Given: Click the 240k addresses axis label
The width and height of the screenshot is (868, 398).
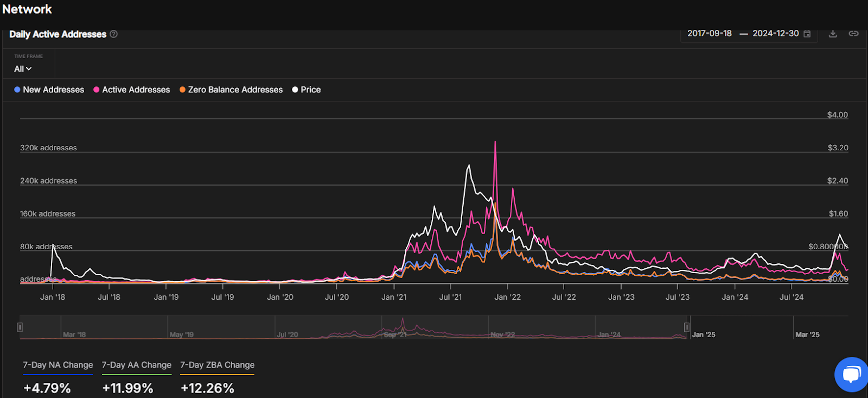Looking at the screenshot, I should pyautogui.click(x=48, y=181).
